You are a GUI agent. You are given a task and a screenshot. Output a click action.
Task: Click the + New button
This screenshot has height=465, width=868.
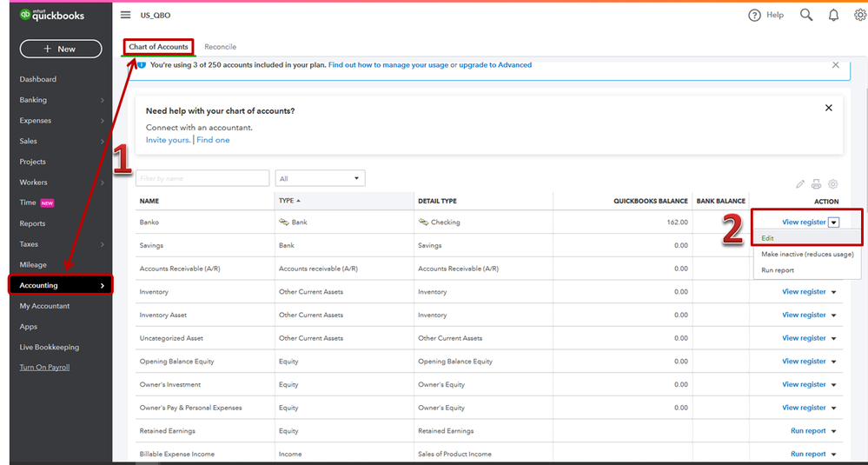(61, 49)
